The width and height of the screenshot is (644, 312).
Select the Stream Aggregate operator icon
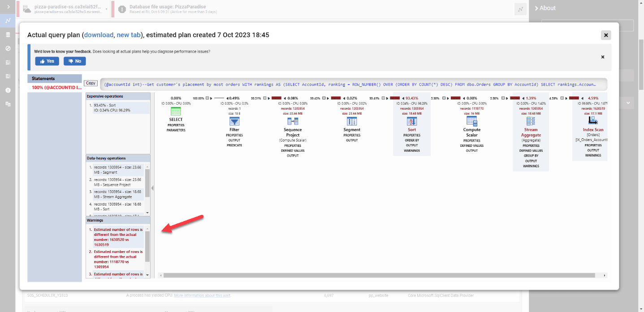[x=531, y=121]
